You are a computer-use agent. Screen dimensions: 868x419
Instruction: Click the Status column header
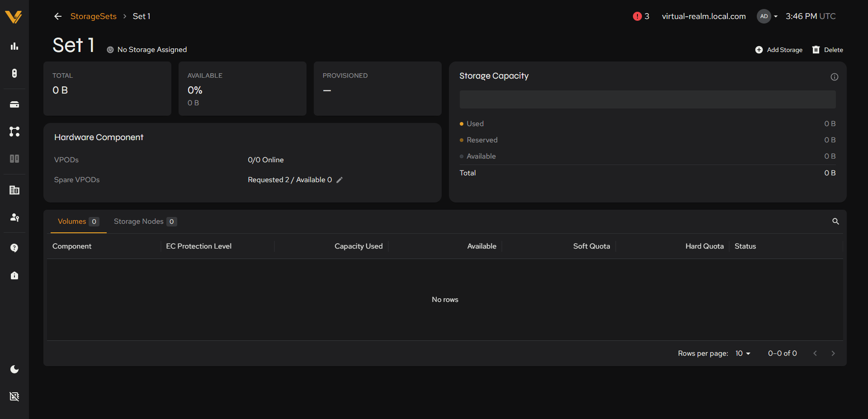(745, 246)
